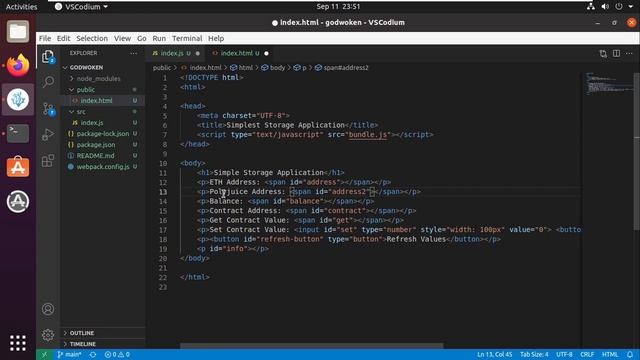Change Tab Size: 4 indentation setting

534,354
